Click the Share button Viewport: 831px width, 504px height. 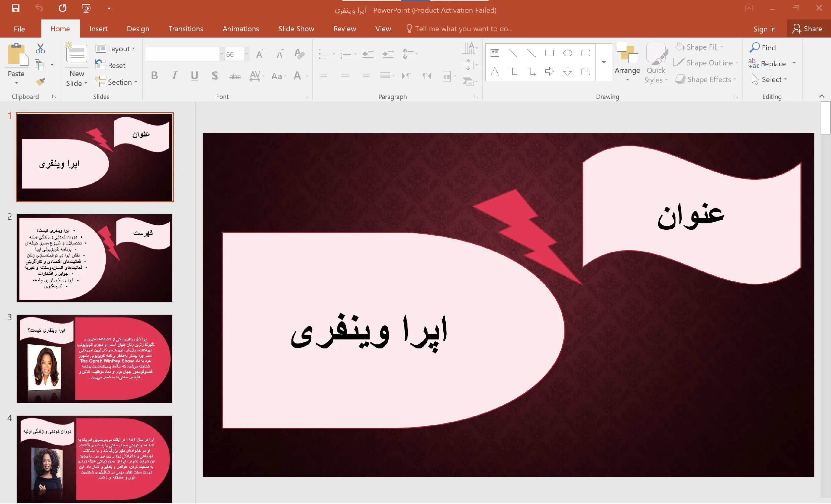[x=807, y=29]
